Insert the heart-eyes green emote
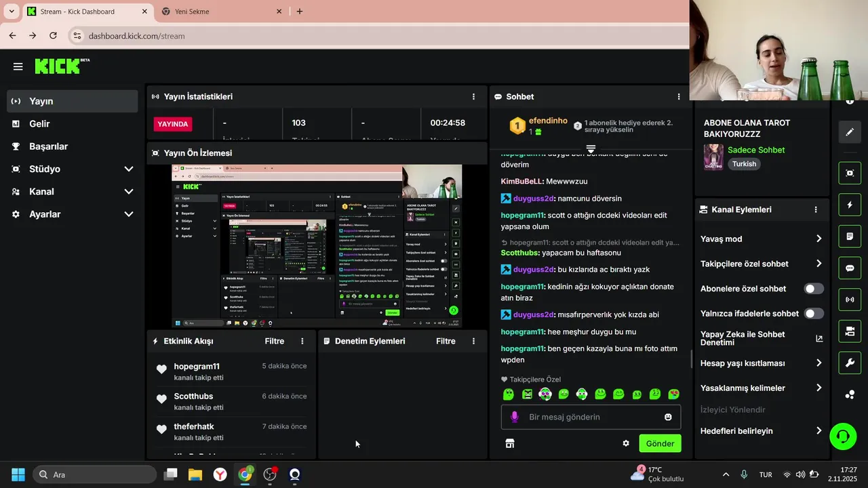868x488 pixels. tap(673, 394)
